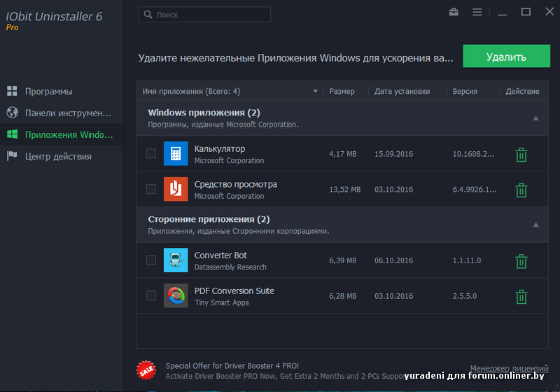Check the Калькулятор checkbox

[151, 154]
